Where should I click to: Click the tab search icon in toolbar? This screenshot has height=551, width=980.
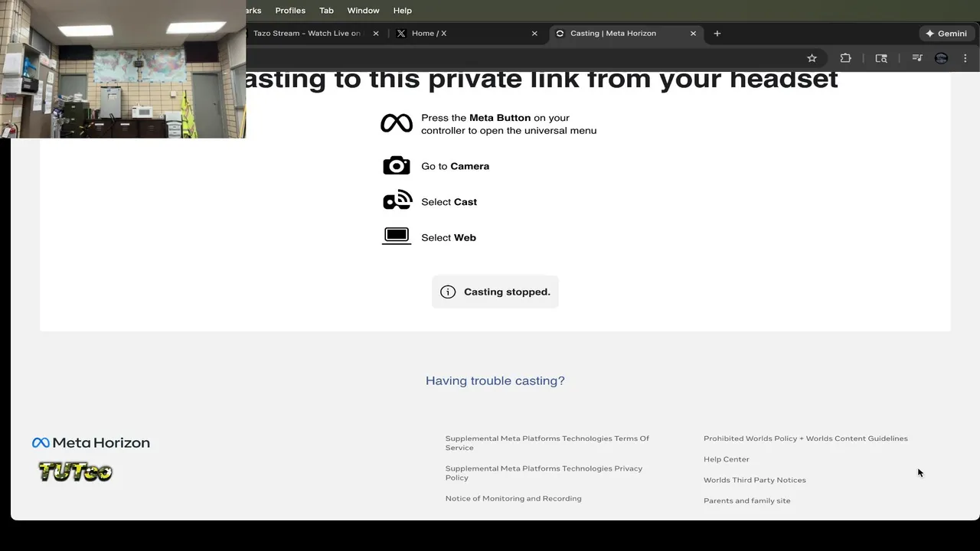(881, 58)
